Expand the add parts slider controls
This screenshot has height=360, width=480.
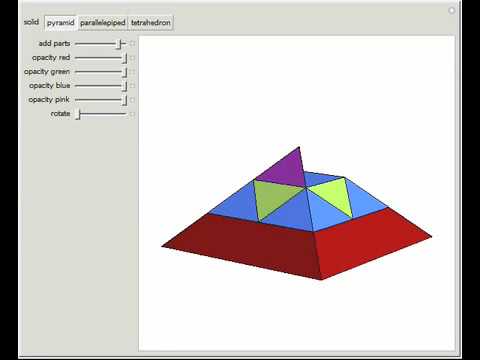click(x=133, y=44)
